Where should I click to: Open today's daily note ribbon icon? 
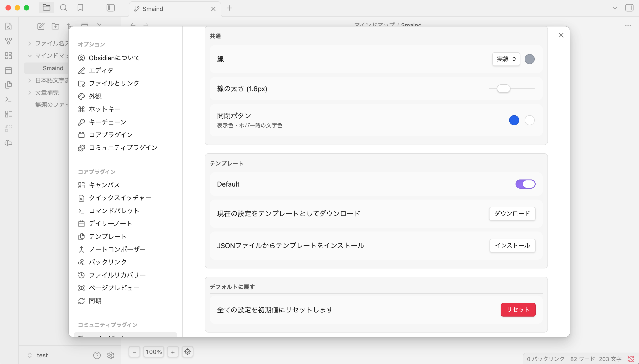tap(8, 70)
